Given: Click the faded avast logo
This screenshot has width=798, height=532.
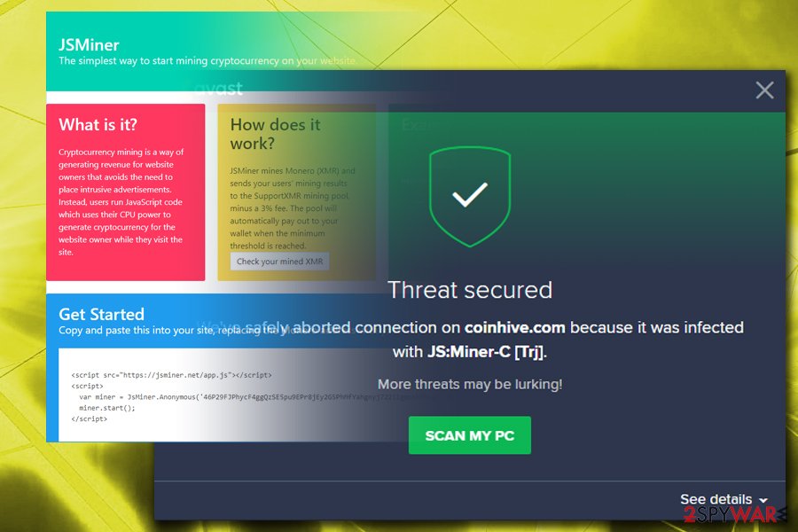Looking at the screenshot, I should [219, 89].
